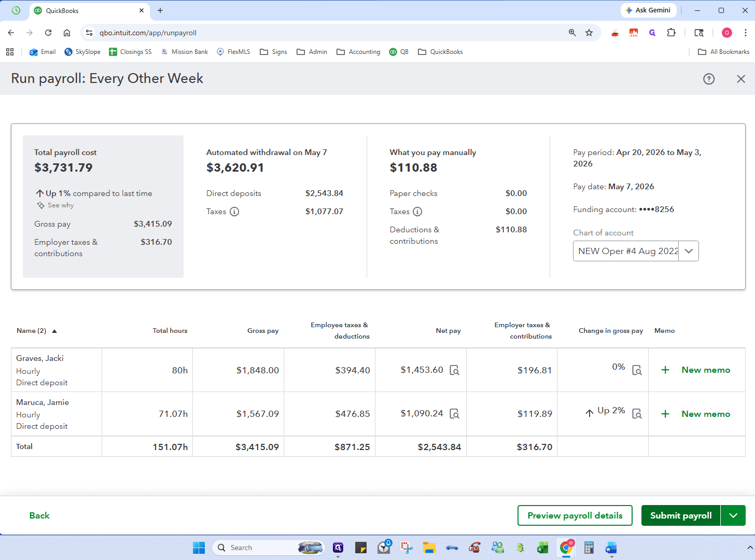Add new memo for Jamie Maruca
Image resolution: width=755 pixels, height=560 pixels.
(696, 414)
